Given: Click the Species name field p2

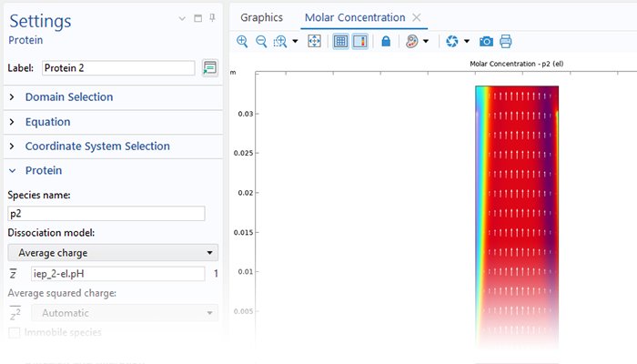Looking at the screenshot, I should pos(106,214).
